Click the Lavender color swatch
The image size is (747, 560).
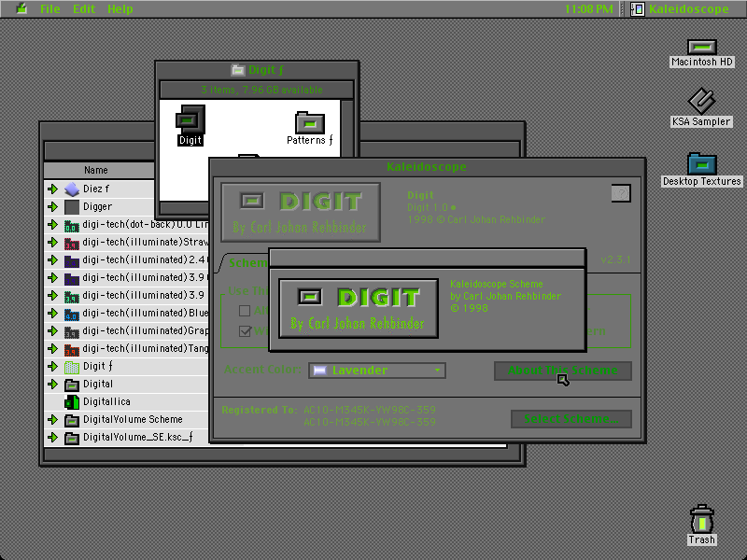[319, 371]
